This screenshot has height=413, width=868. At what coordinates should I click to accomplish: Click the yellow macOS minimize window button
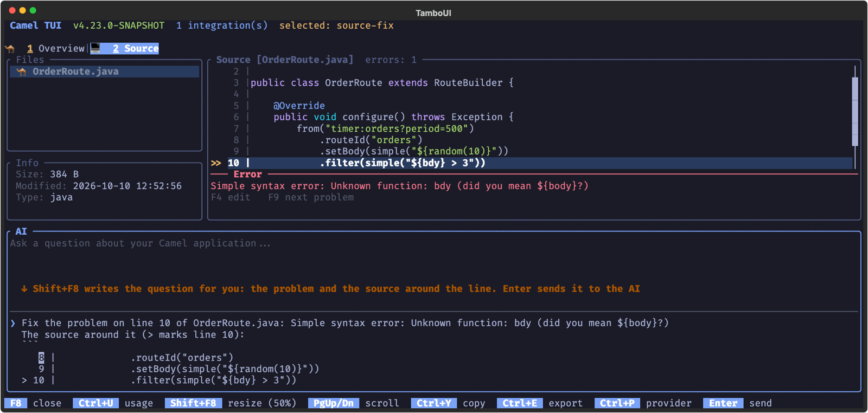(x=22, y=10)
